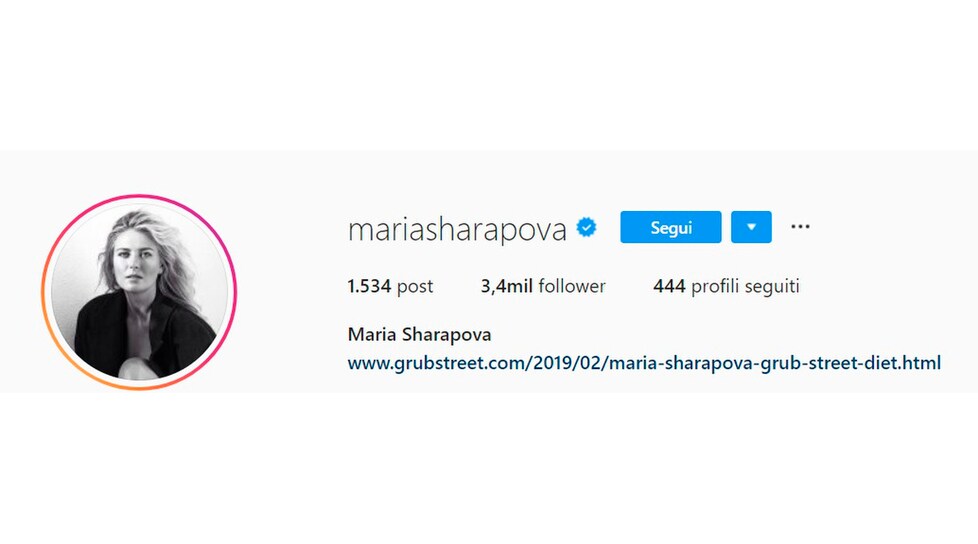Select the Maria Sharapova display name
This screenshot has height=544, width=978.
419,334
